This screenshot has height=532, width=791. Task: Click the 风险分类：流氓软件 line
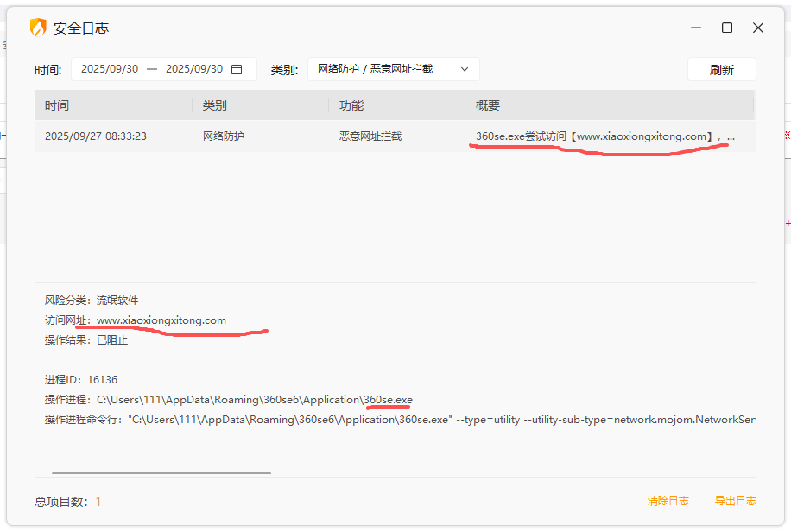[x=92, y=301]
